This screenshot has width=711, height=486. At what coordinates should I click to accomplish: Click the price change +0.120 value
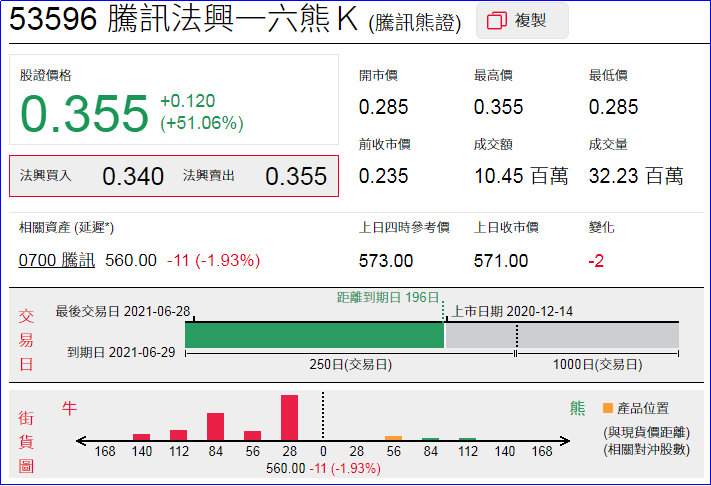[188, 101]
